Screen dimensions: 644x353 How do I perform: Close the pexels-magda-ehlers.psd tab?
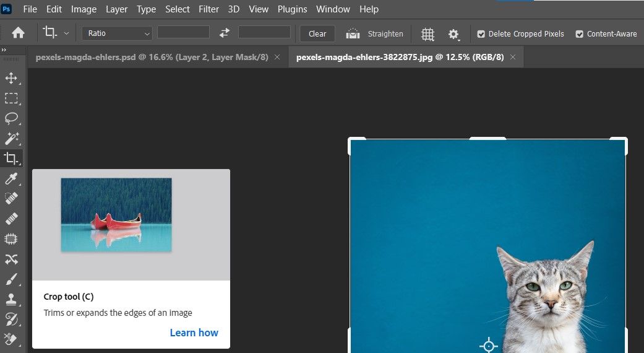pos(277,57)
